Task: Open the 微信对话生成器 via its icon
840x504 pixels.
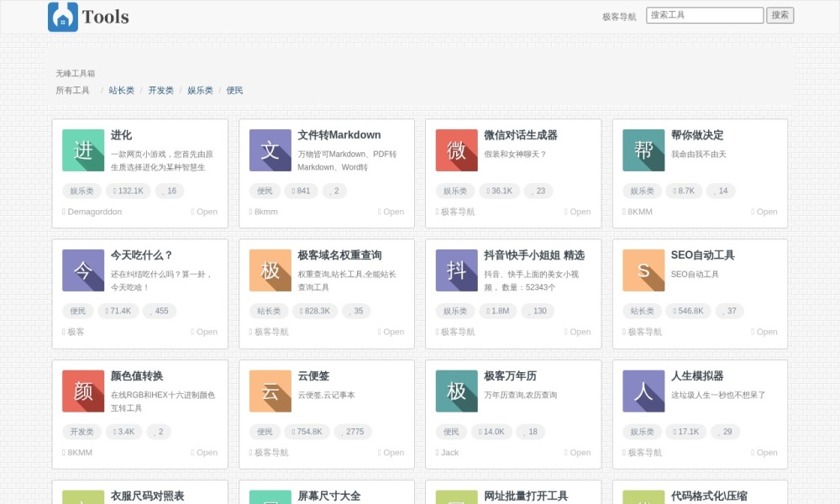Action: (x=455, y=151)
